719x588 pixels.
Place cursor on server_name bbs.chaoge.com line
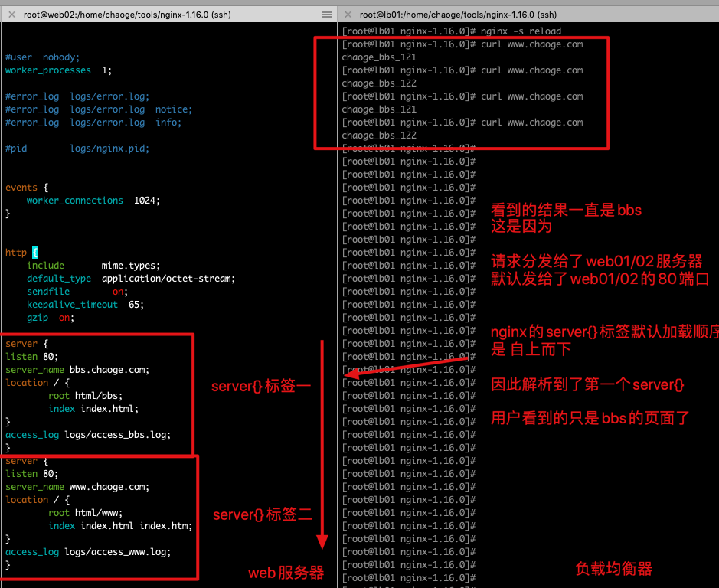[77, 370]
